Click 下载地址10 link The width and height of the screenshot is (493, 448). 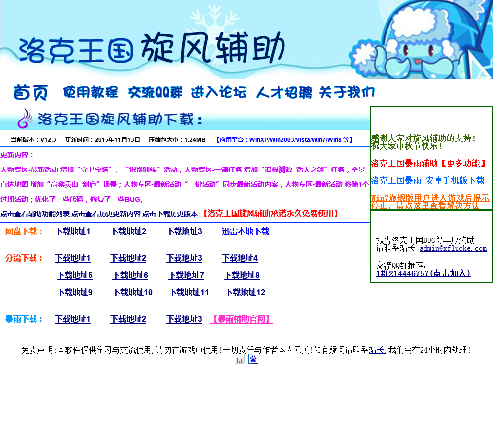click(133, 293)
